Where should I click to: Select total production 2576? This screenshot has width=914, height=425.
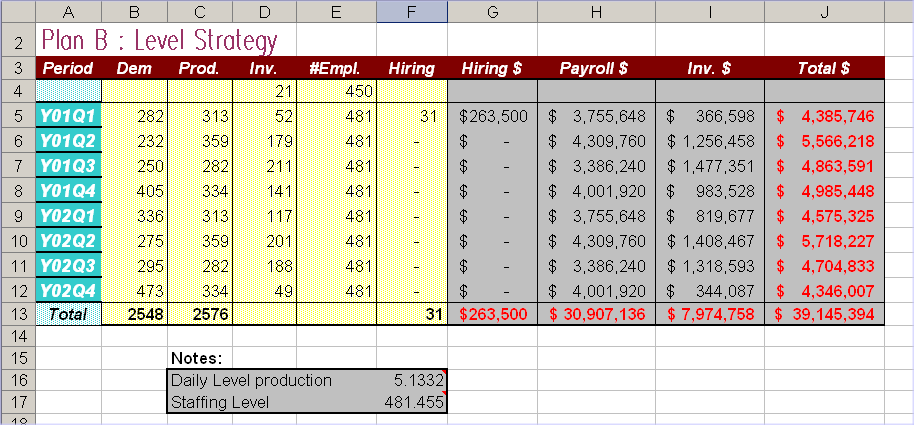pos(200,314)
